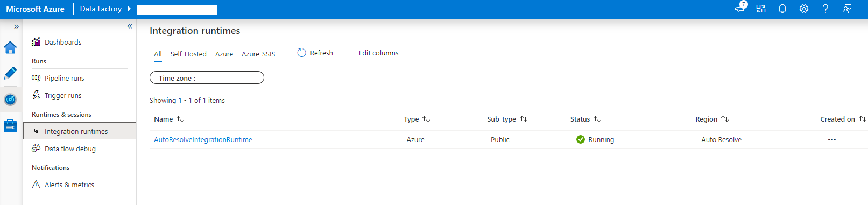Switch to the Azure tab
The height and width of the screenshot is (205, 868).
(x=224, y=54)
